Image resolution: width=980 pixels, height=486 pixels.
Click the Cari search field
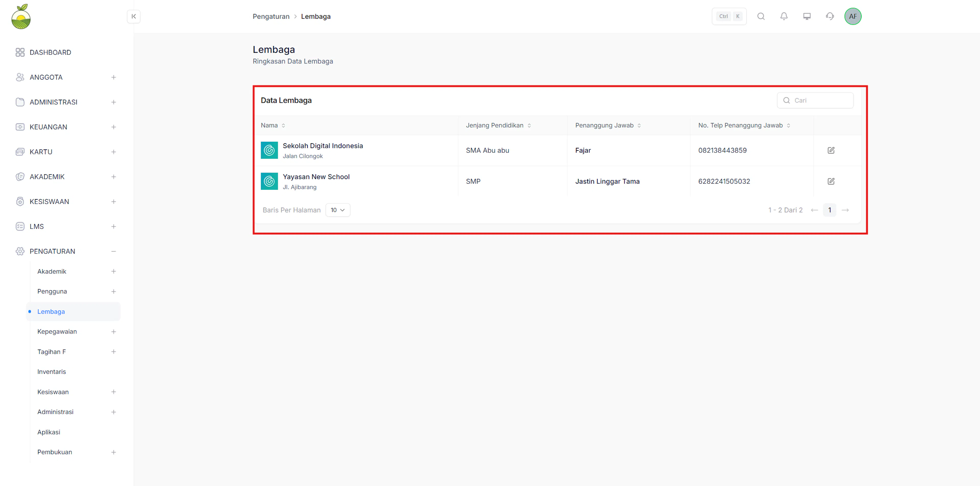815,100
